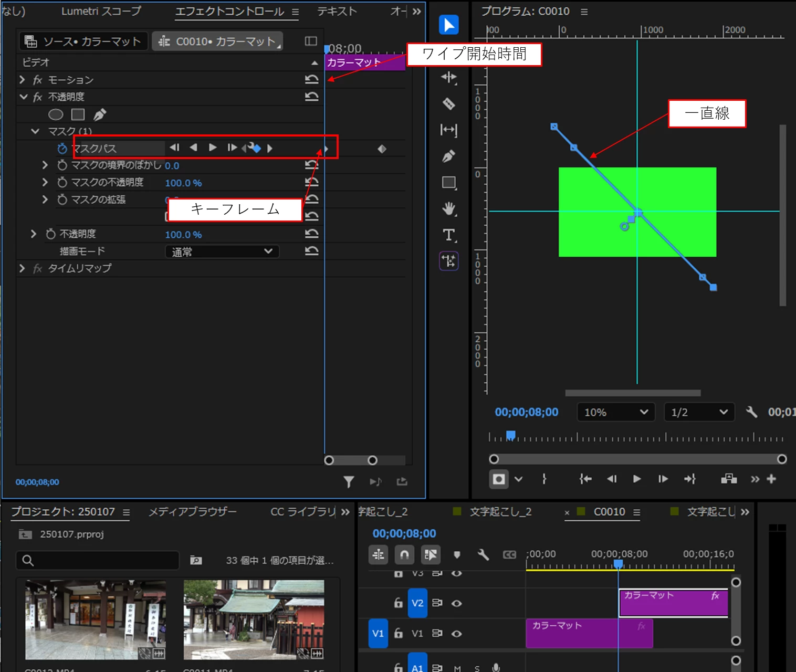The width and height of the screenshot is (796, 672).
Task: Select the Pen tool in tools panel
Action: coord(448,156)
